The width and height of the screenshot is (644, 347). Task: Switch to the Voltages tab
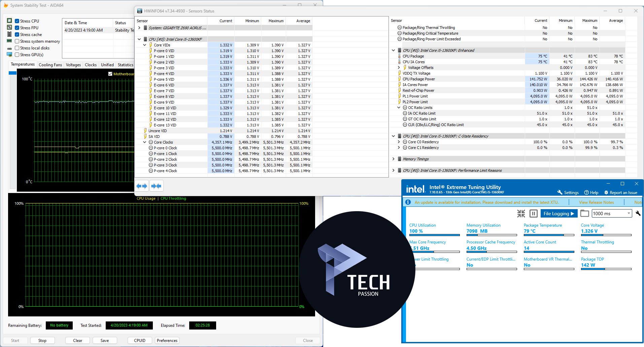point(73,65)
